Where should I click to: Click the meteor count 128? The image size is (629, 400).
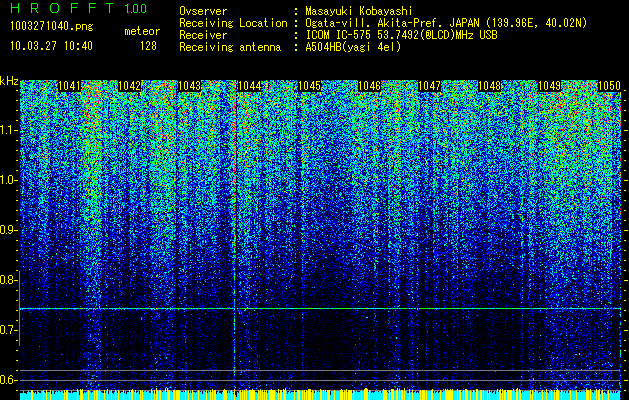[x=148, y=46]
